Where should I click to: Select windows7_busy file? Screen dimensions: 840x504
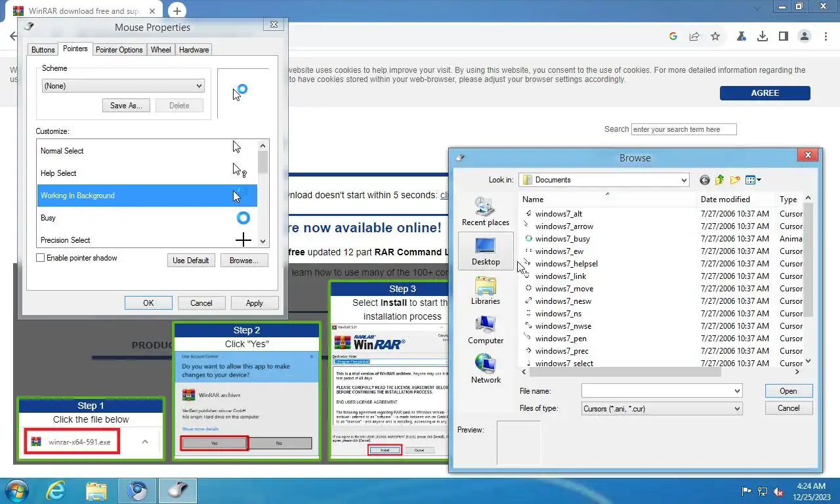point(562,239)
